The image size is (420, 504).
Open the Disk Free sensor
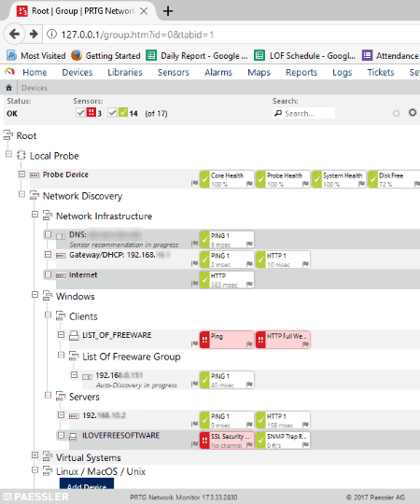tap(394, 179)
